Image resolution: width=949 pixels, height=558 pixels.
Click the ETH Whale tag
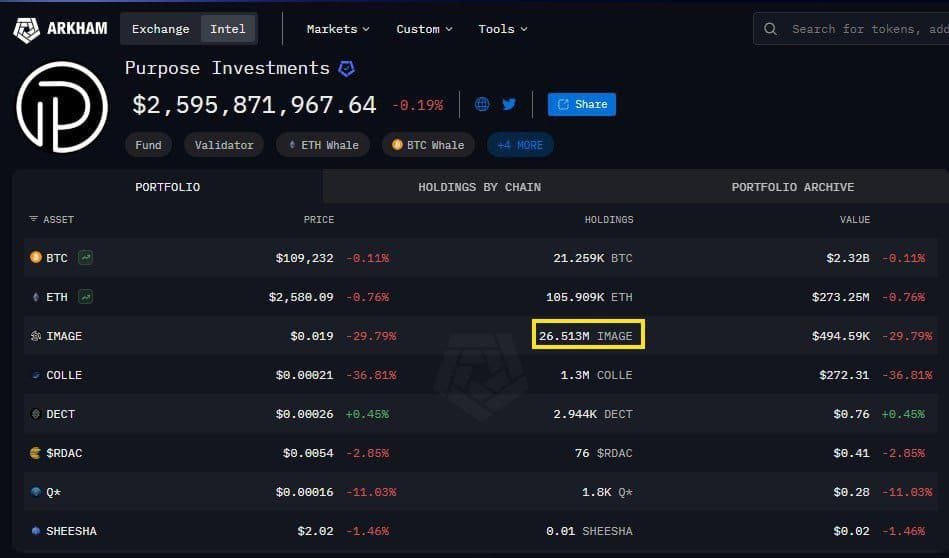323,145
